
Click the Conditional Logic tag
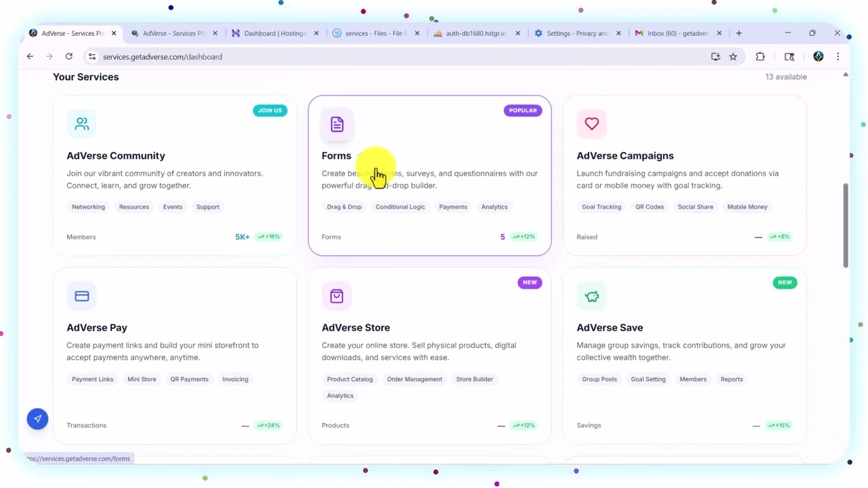point(400,207)
